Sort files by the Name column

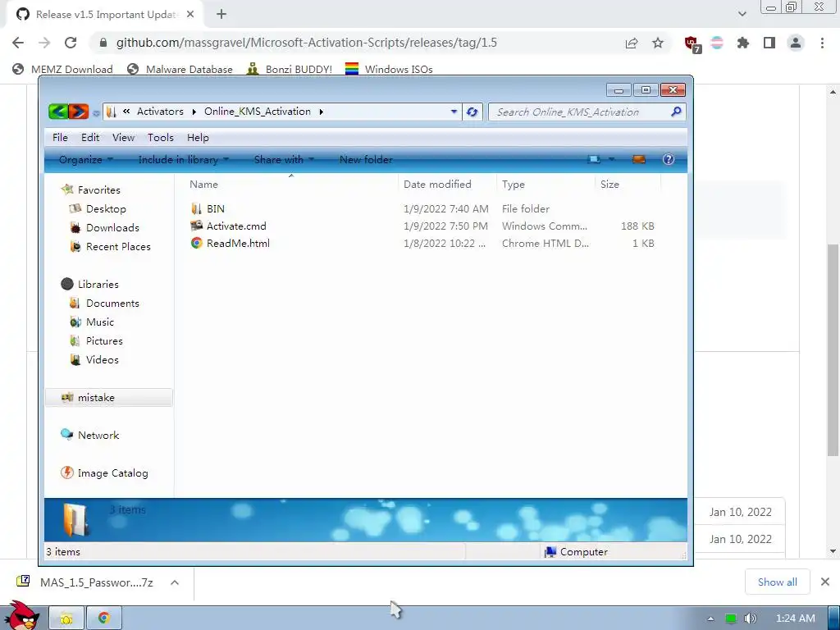[291, 184]
